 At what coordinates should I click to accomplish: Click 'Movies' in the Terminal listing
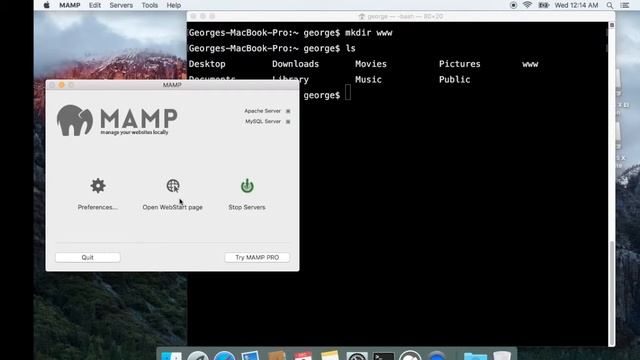371,64
